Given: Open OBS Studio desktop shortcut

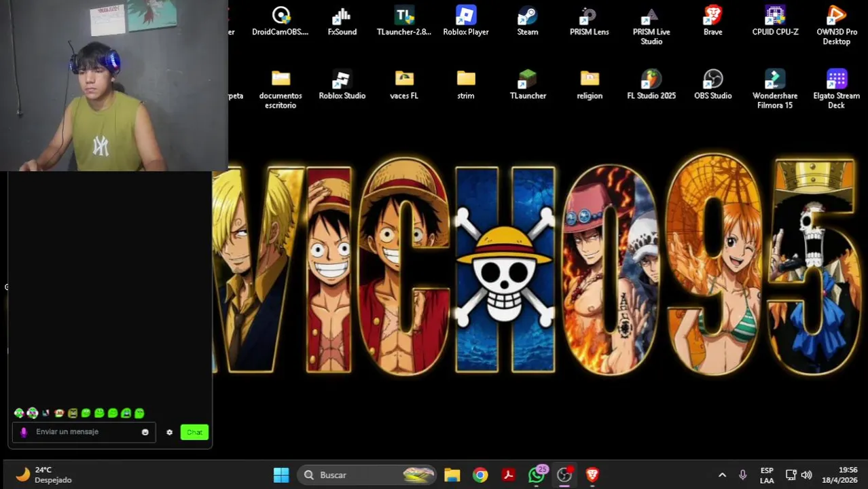Looking at the screenshot, I should click(712, 85).
